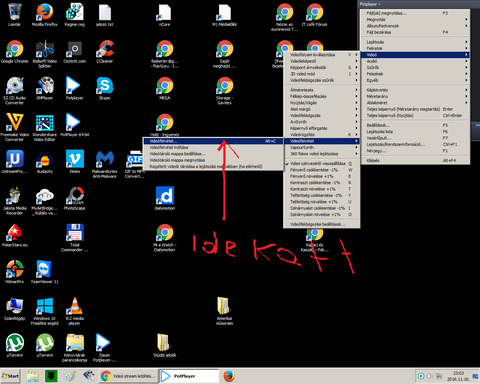Select the Audacity desktop icon
480x384 pixels.
point(45,162)
